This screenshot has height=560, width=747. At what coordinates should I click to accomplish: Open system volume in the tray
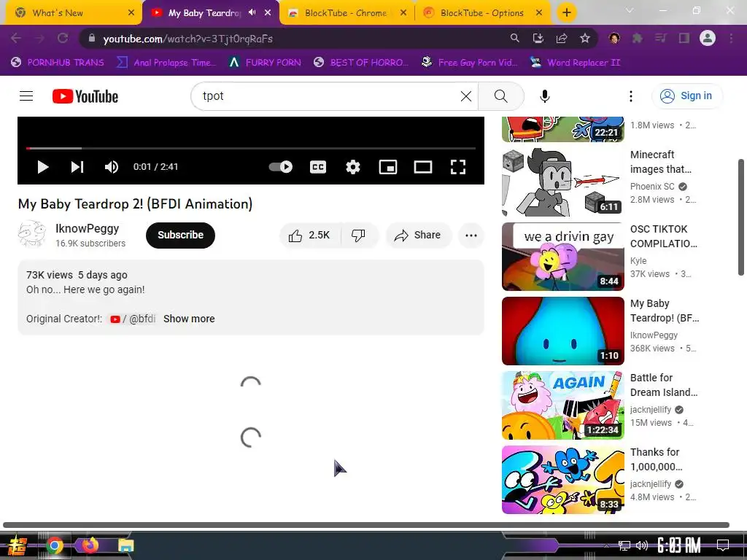[642, 545]
